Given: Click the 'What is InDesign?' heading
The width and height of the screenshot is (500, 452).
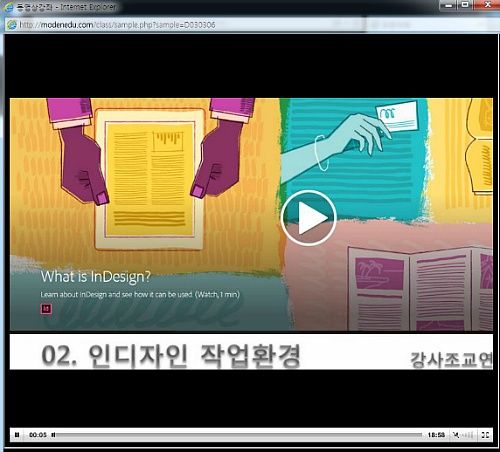Looking at the screenshot, I should point(96,277).
